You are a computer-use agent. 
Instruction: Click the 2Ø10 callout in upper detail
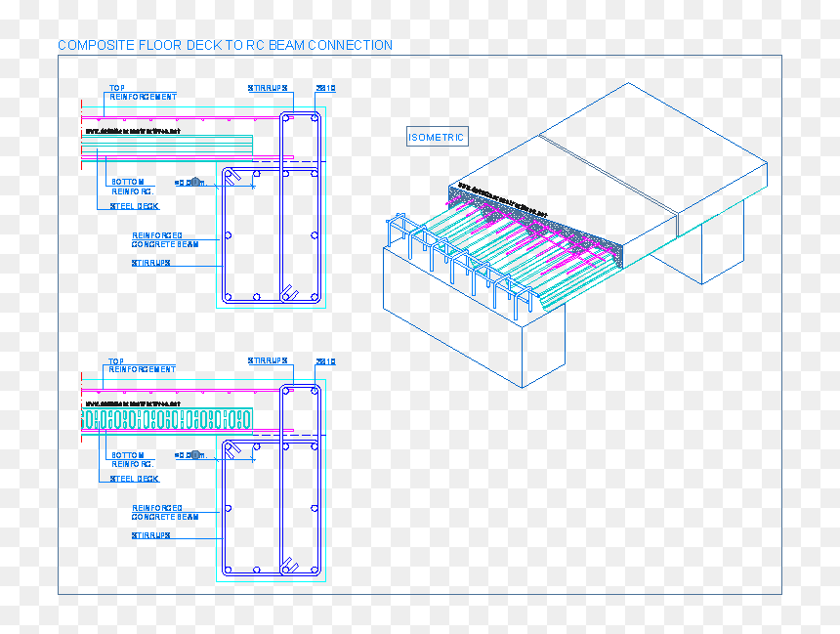[325, 88]
